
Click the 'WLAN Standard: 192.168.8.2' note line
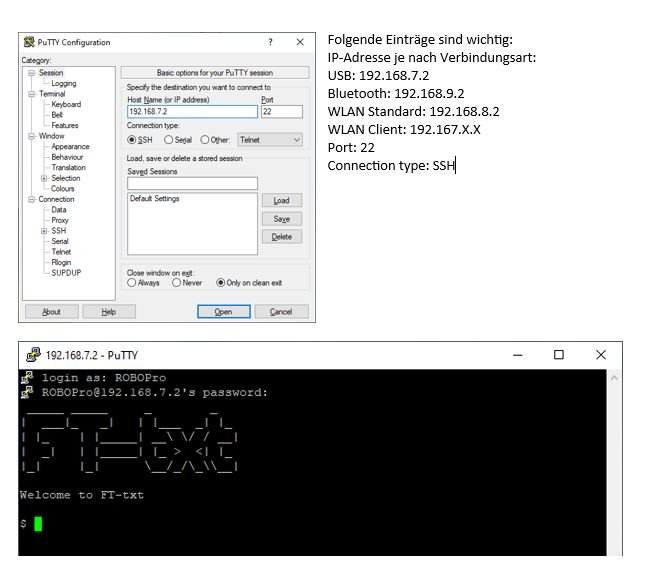[x=414, y=112]
